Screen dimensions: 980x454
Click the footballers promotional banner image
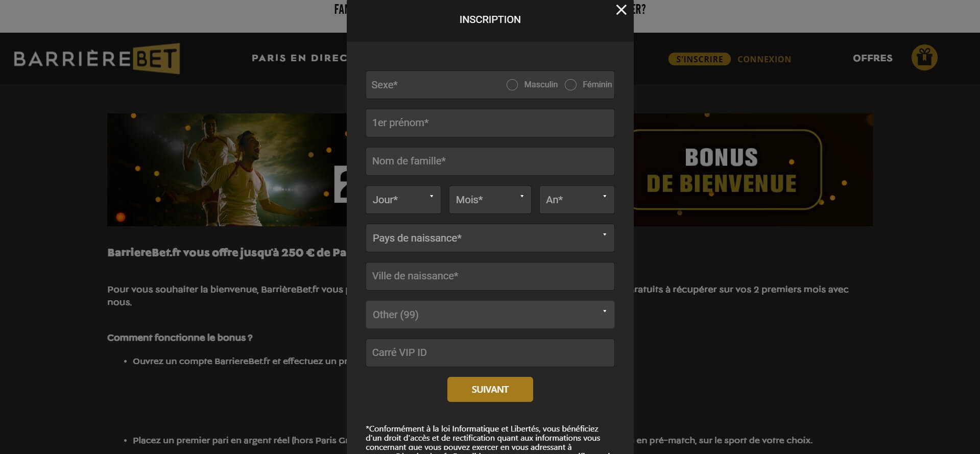(227, 170)
